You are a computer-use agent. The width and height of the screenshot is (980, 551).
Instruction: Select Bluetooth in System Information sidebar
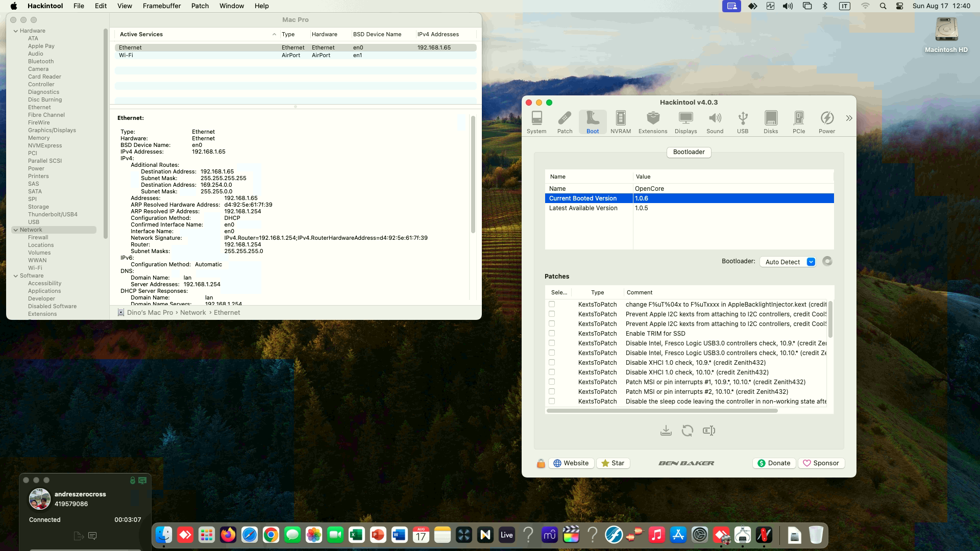[x=41, y=61]
